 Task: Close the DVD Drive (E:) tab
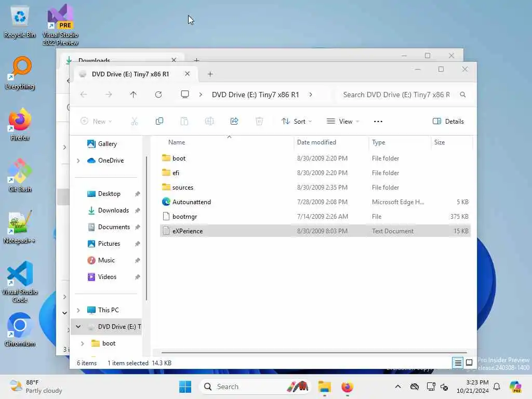[187, 74]
